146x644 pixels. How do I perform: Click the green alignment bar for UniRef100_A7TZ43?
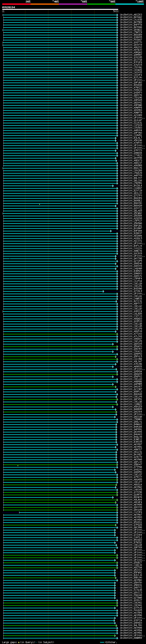[60, 334]
